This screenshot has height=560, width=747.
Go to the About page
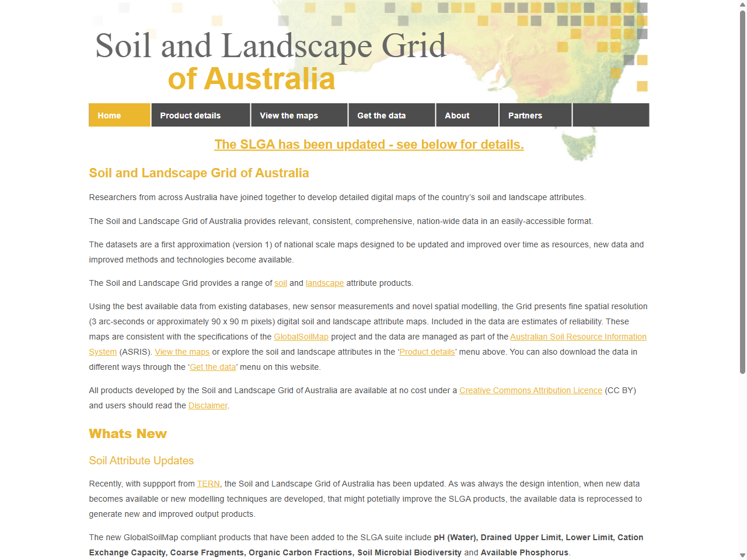coord(457,115)
